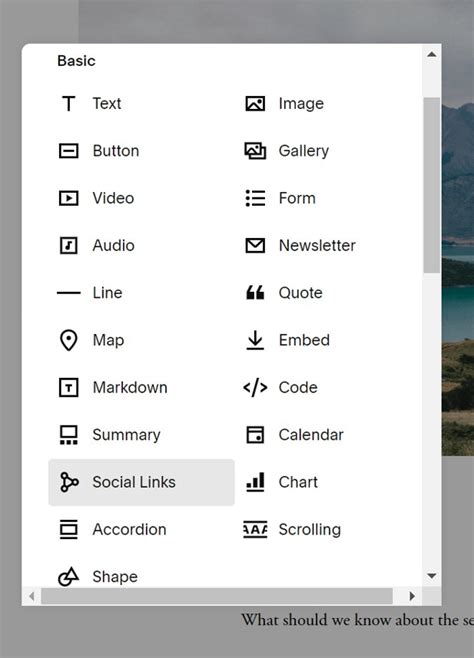Choose the Chart bar-graph icon
Viewport: 474px width, 658px height.
tap(255, 482)
